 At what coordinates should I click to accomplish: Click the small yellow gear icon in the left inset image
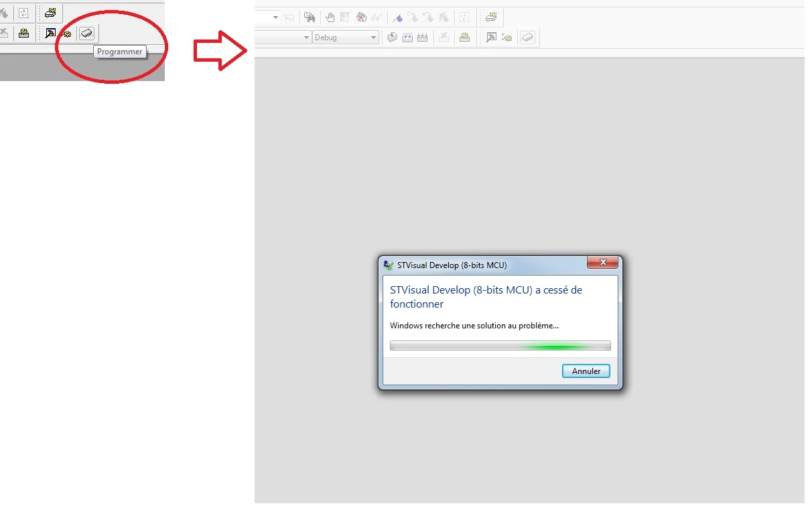tap(67, 34)
